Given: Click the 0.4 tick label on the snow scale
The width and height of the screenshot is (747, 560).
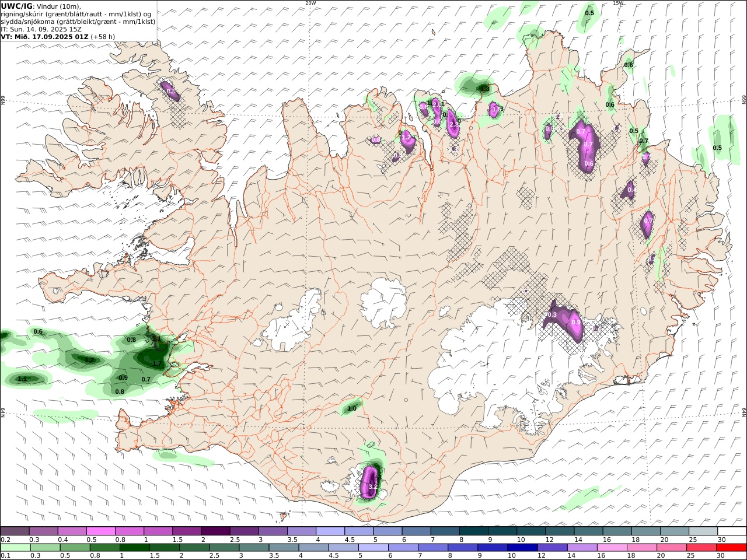Looking at the screenshot, I should (63, 540).
